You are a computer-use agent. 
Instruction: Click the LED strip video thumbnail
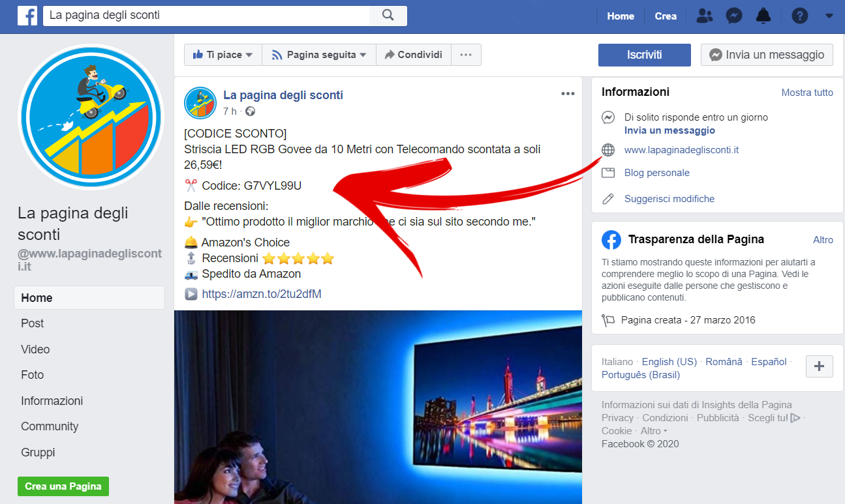tap(377, 408)
